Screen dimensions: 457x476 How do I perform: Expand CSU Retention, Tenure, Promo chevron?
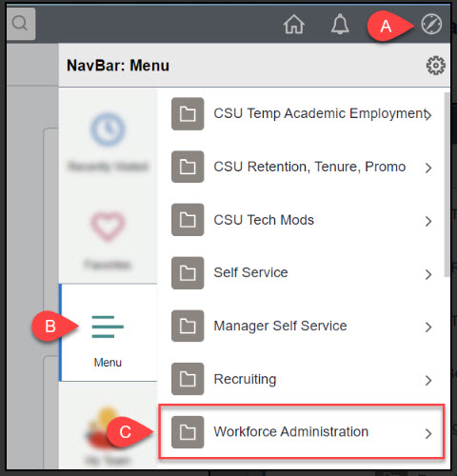click(x=428, y=168)
